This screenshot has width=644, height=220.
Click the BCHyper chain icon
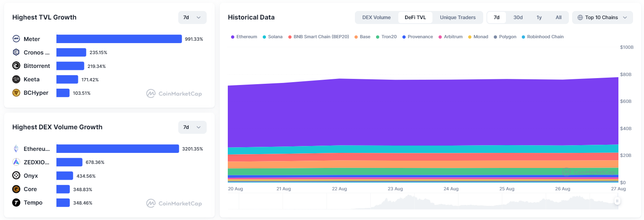point(16,92)
